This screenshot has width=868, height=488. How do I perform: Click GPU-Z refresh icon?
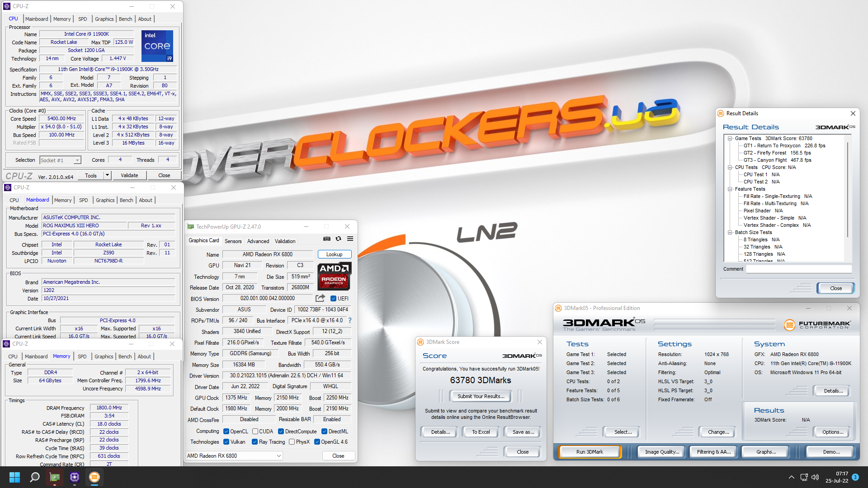338,239
